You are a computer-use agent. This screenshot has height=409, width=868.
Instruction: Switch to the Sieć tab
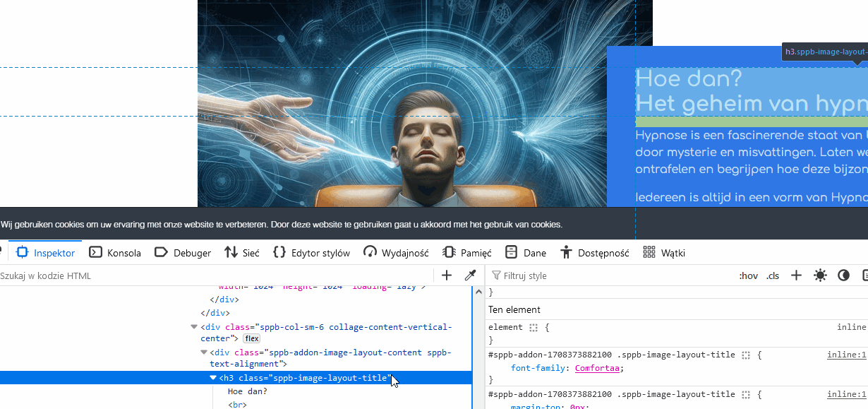pos(242,253)
